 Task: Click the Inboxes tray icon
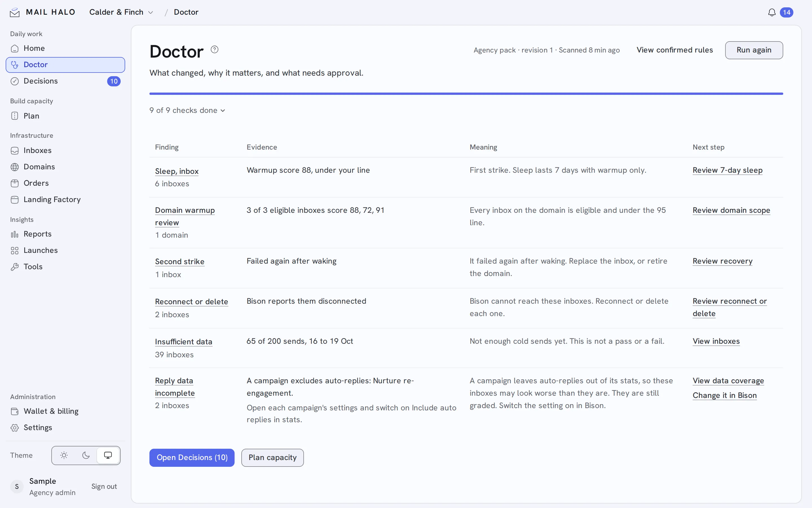(15, 150)
